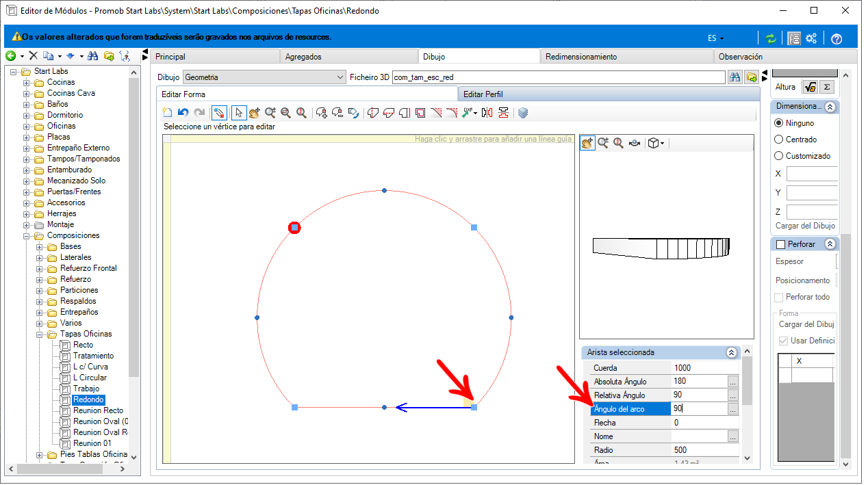Open the help question mark icon
Screen dimensions: 868x485
(836, 39)
